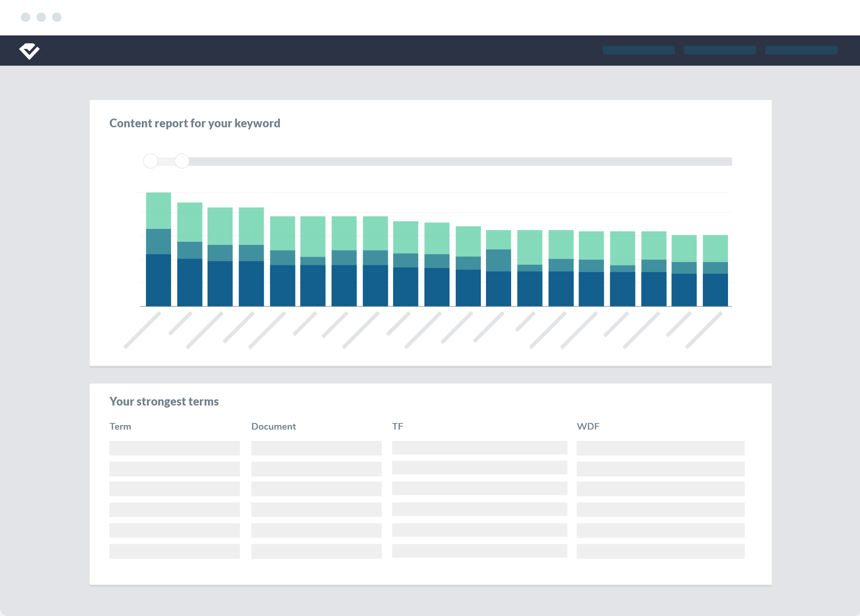Click the gray range slider track
Screen dimensions: 860x616
pyautogui.click(x=438, y=162)
